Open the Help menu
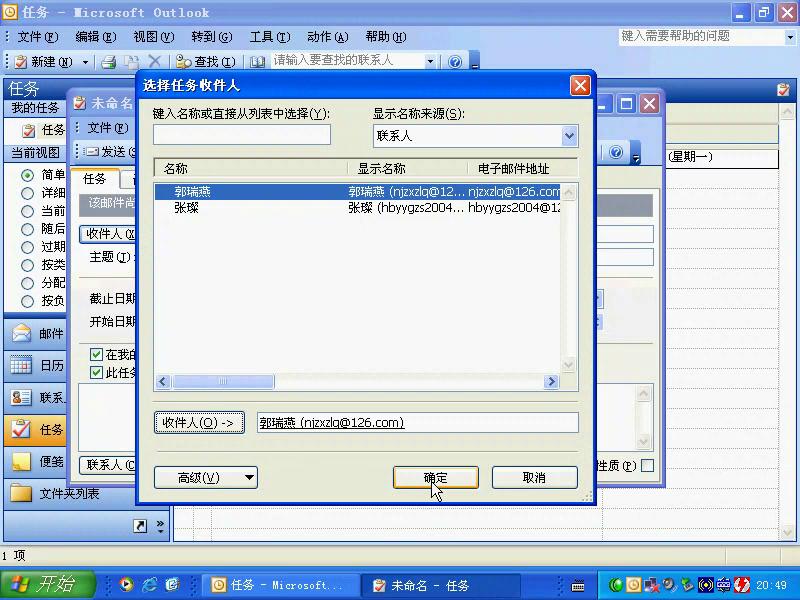 [386, 37]
